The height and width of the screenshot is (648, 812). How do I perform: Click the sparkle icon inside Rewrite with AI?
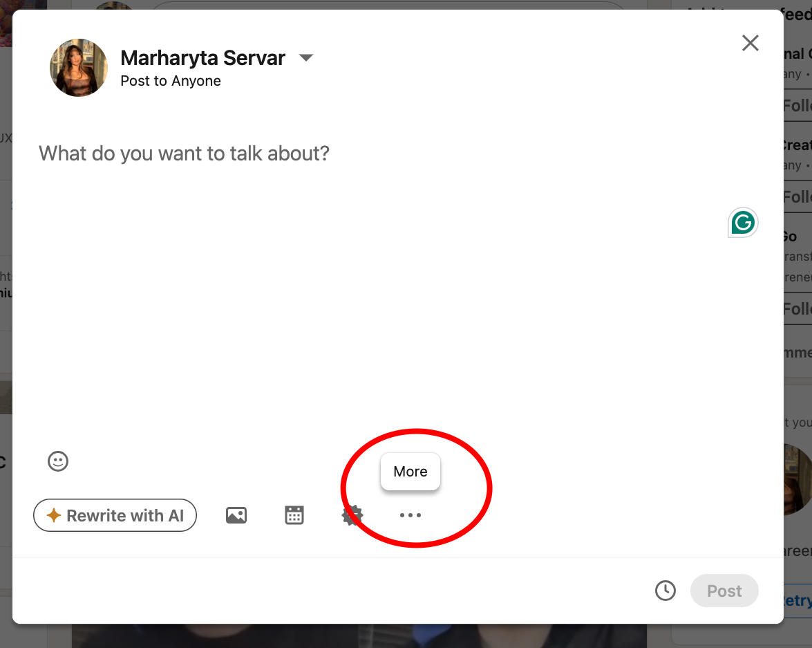coord(55,515)
